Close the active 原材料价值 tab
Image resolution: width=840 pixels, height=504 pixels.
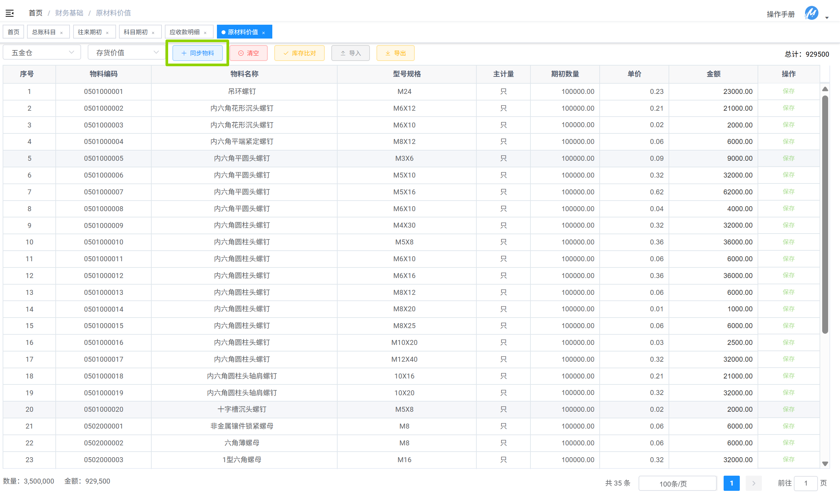tap(264, 33)
